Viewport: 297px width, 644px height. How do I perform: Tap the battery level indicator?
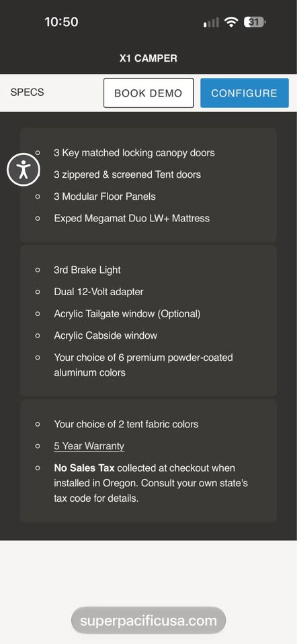[255, 22]
